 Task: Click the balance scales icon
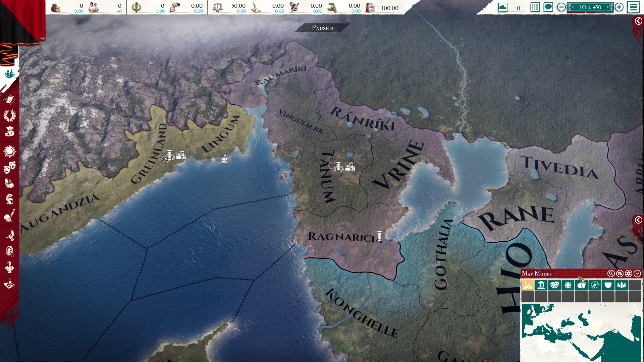217,7
